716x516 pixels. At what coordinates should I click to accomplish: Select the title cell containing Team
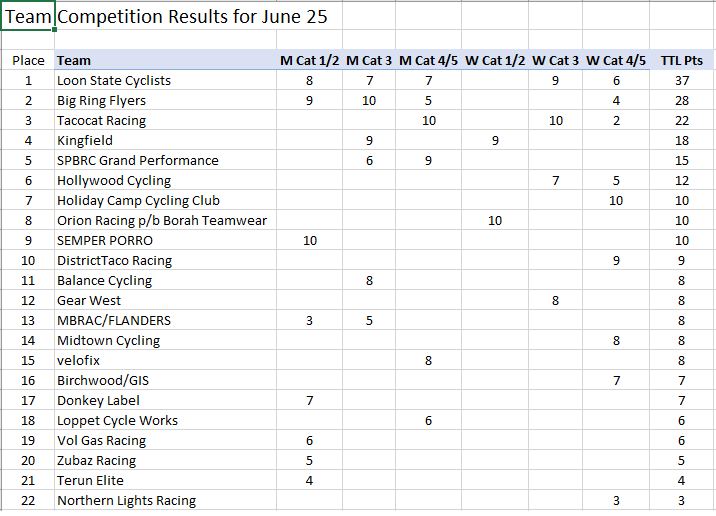coord(28,16)
